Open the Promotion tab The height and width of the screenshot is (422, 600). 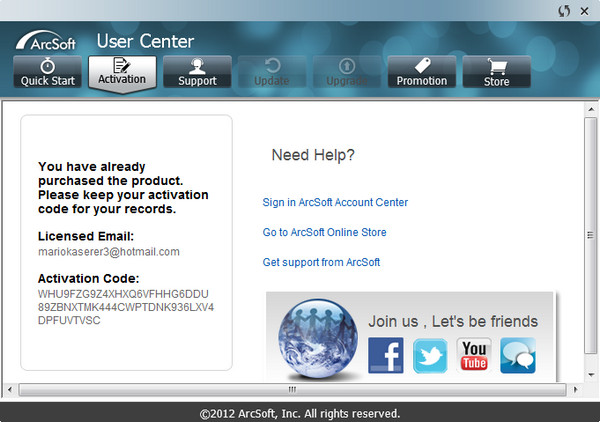[422, 72]
